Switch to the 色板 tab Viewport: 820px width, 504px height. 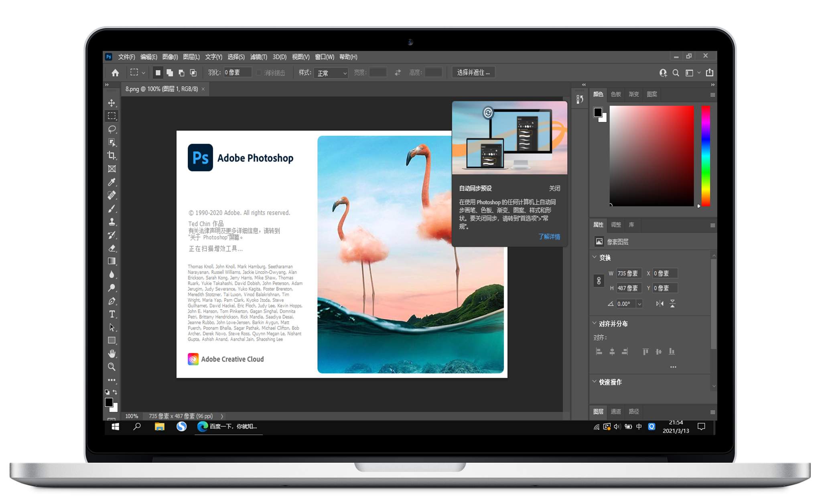615,94
